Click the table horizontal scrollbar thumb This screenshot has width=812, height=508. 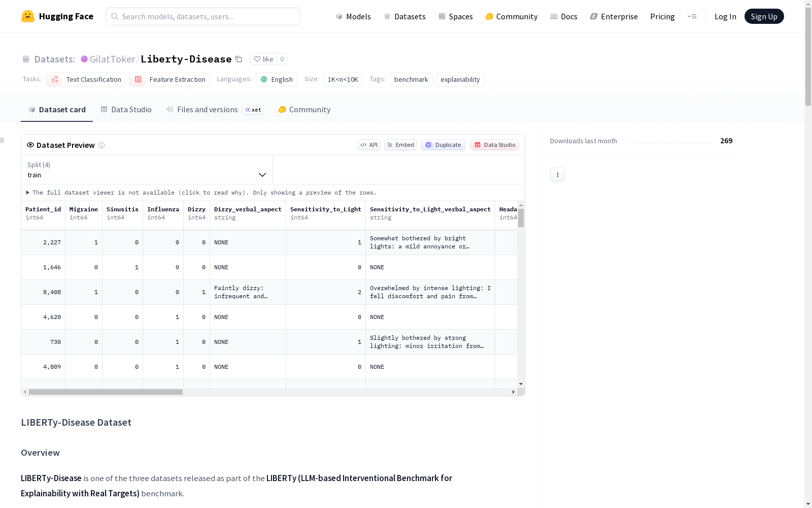tap(106, 392)
